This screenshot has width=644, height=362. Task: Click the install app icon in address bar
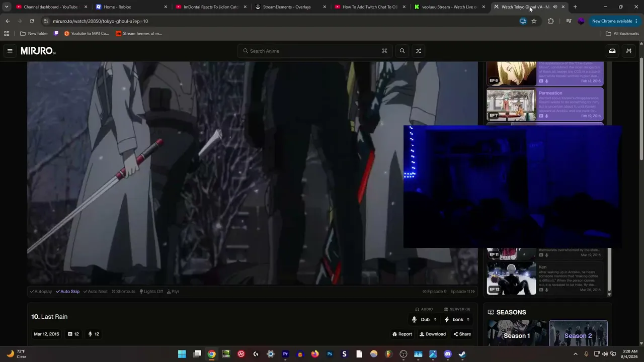tap(523, 21)
